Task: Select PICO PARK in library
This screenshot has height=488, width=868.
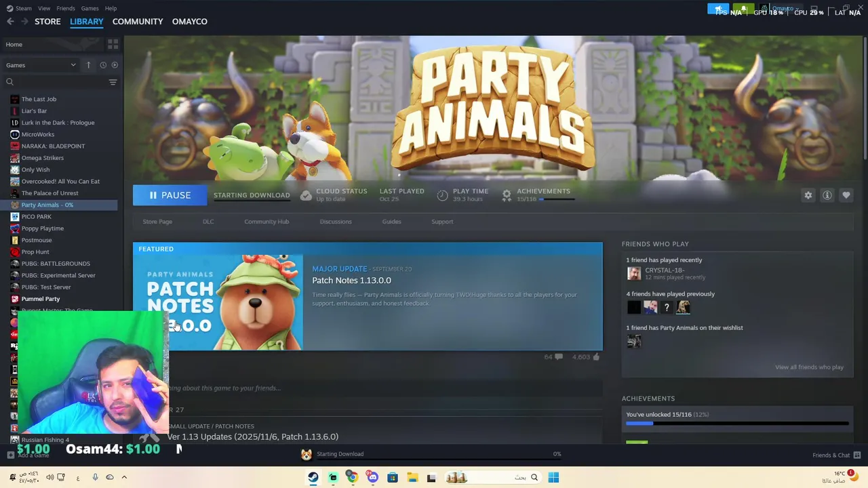Action: pyautogui.click(x=36, y=217)
